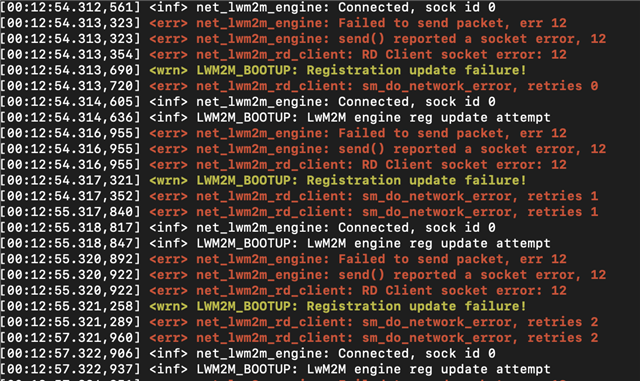Click first 'LwM2M engine reg update attempt' line
The image size is (640, 381).
click(275, 118)
